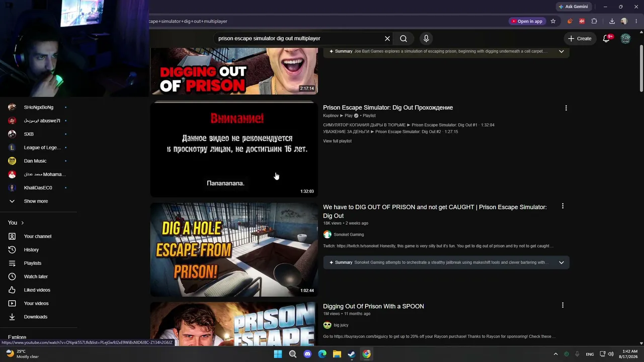Open Prison Escape Simulator: Dig Out Прохождение title
Screen dimensions: 644x362
[x=388, y=108]
